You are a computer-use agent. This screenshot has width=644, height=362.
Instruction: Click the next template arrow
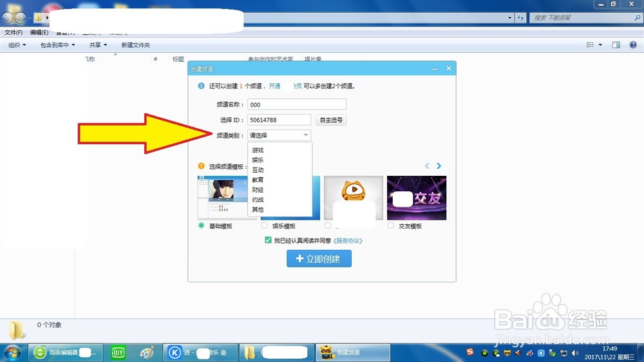[x=439, y=166]
